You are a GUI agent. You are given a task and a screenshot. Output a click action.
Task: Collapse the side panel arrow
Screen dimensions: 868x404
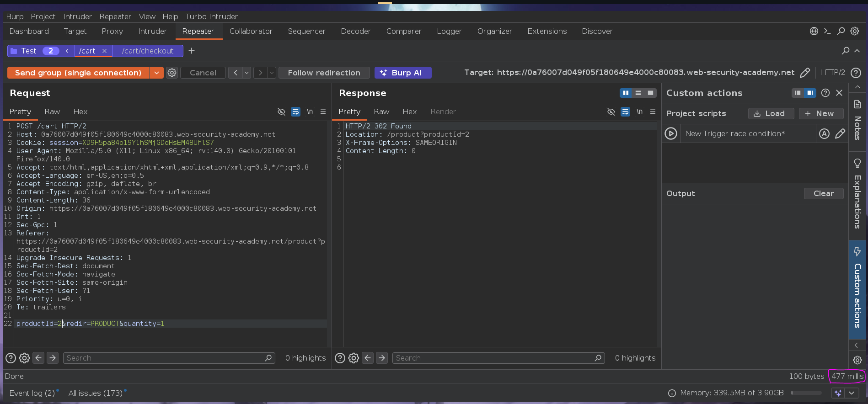857,345
